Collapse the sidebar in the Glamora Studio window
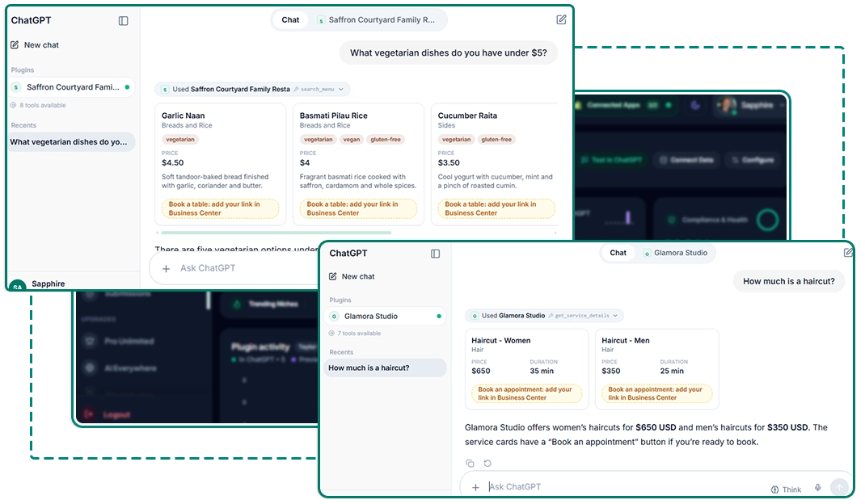Screen dimensions: 865x504 (435, 254)
